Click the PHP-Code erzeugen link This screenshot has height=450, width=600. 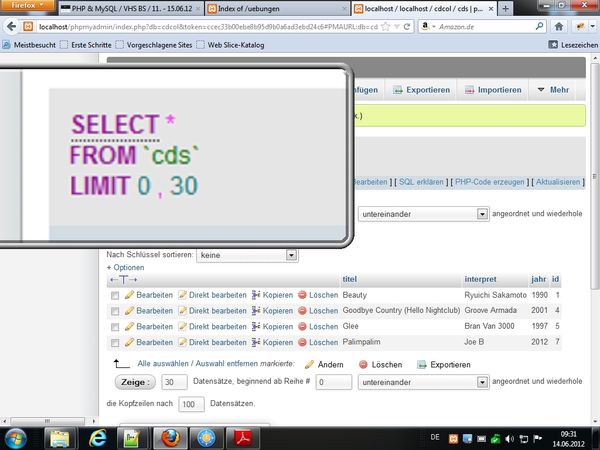click(489, 182)
